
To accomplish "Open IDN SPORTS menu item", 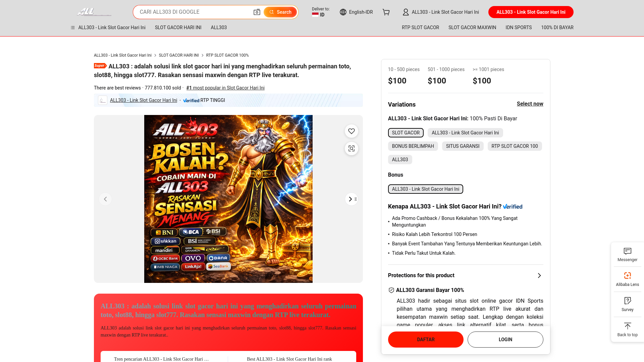I will point(519,27).
